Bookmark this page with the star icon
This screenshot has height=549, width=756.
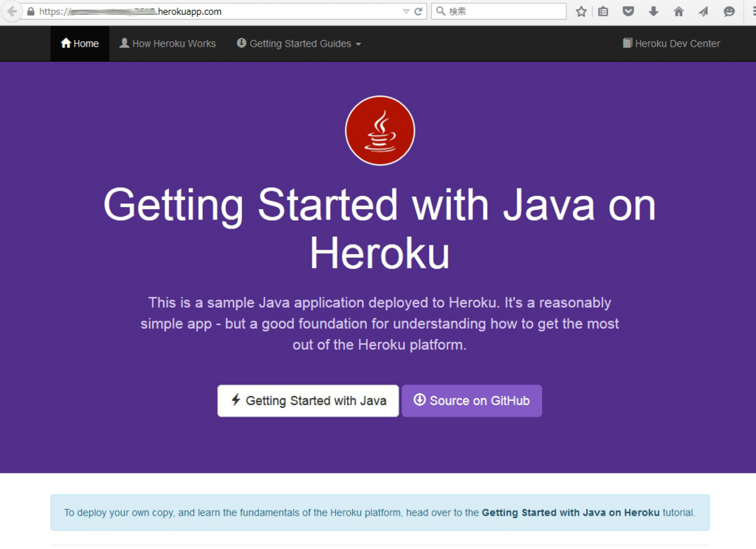tap(582, 12)
